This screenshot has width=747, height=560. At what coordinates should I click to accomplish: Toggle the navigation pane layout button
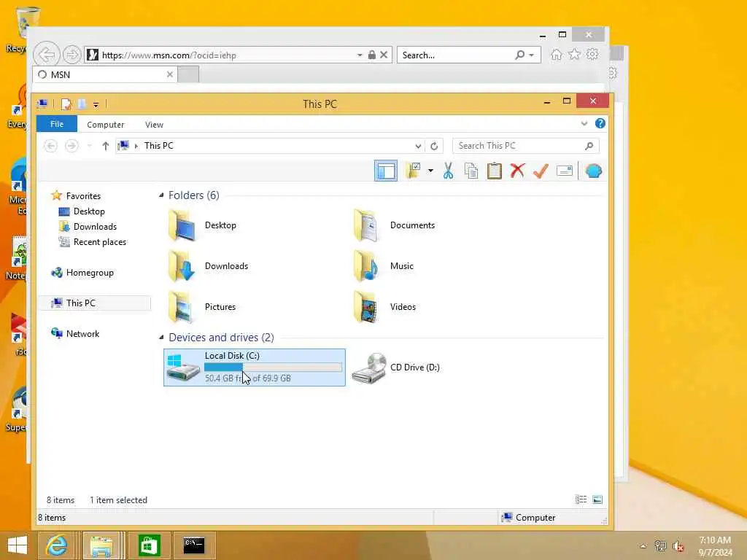point(385,171)
